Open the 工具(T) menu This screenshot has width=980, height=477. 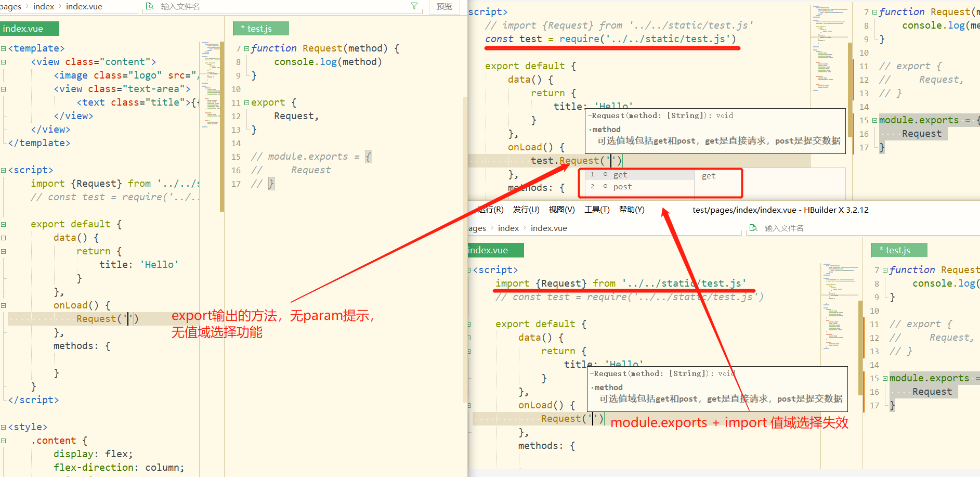click(x=596, y=210)
